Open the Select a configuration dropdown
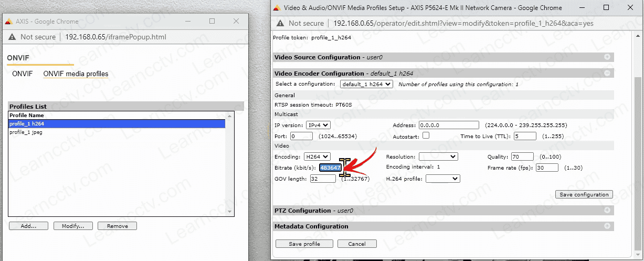 [x=366, y=84]
